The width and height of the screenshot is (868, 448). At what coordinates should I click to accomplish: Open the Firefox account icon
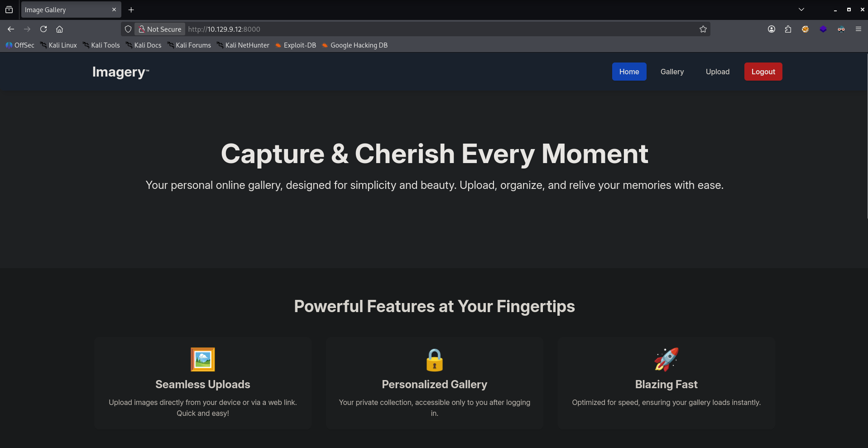(x=772, y=29)
